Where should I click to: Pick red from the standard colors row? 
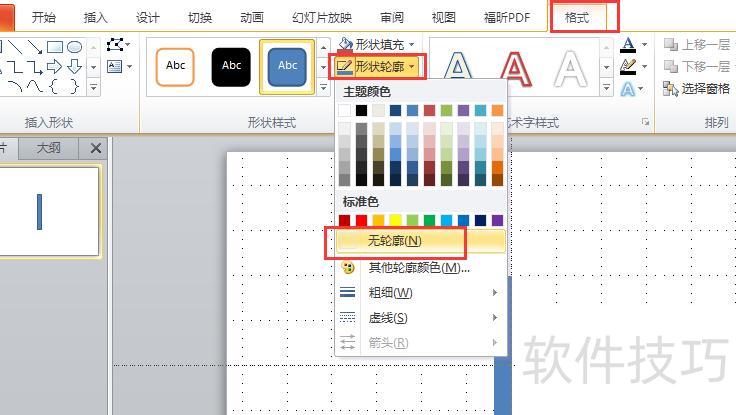tap(362, 221)
